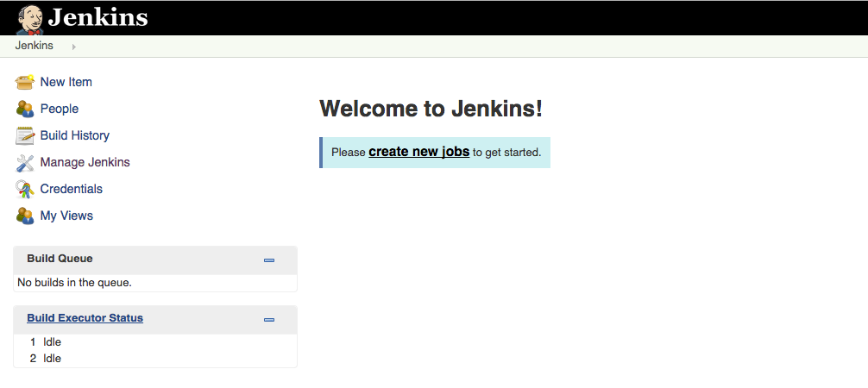
Task: Open the Credentials link
Action: point(71,189)
